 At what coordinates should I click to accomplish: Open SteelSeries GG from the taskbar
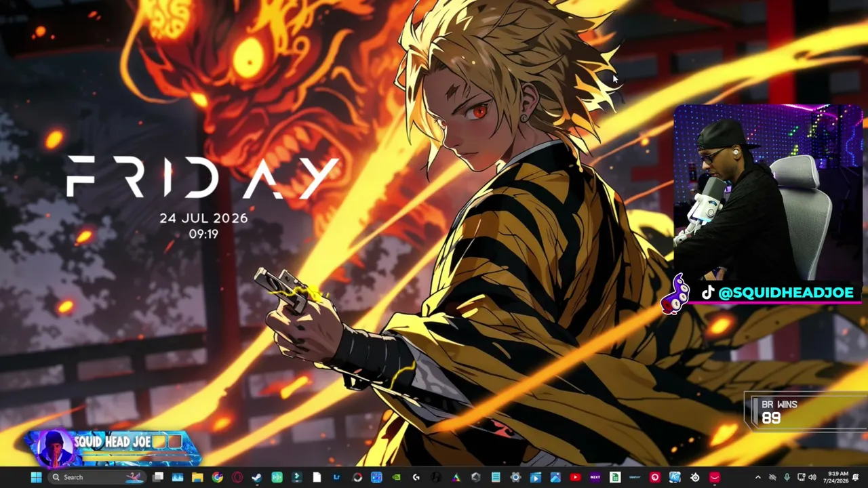694,477
